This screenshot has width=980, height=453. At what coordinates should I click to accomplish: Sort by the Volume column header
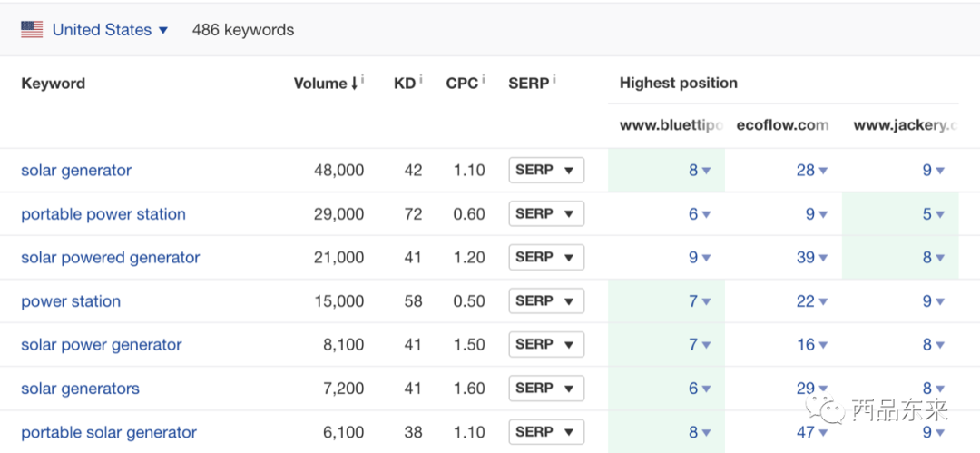pos(326,84)
